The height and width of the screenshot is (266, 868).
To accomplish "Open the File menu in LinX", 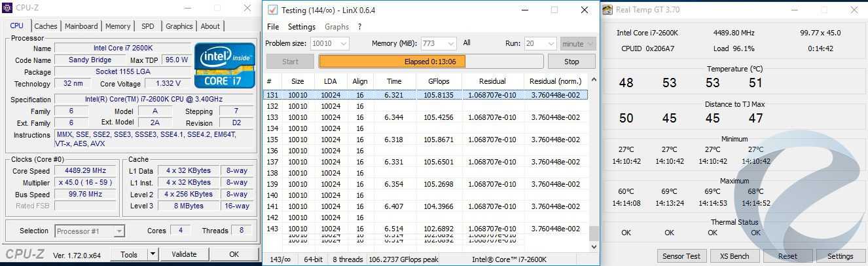I will tap(272, 27).
